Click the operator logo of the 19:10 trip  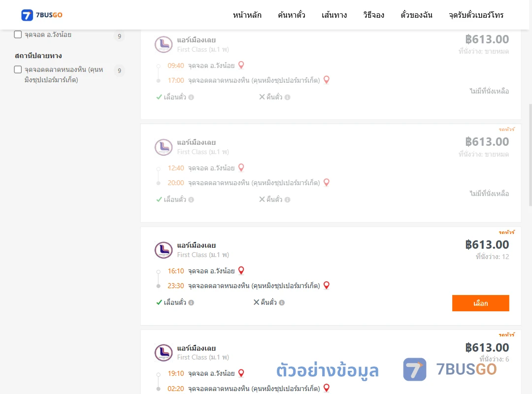[164, 353]
